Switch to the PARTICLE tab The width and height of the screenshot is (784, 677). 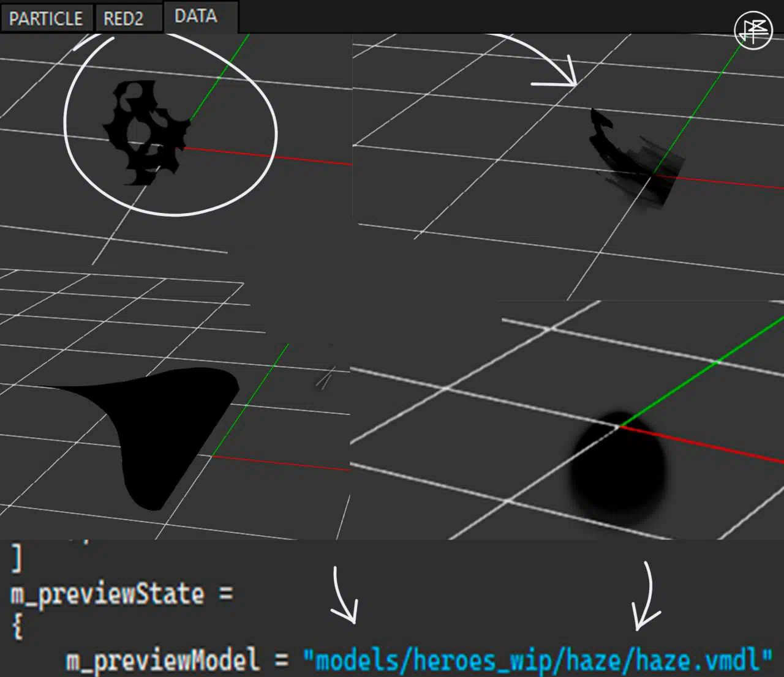pyautogui.click(x=47, y=18)
